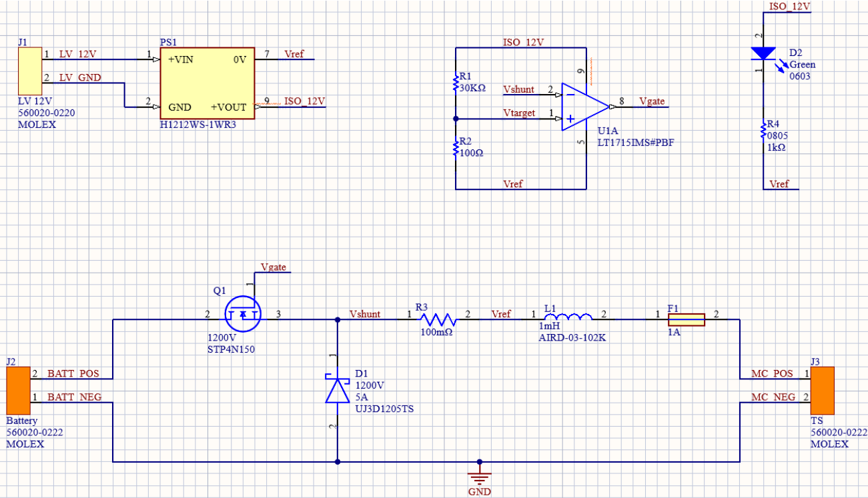The height and width of the screenshot is (498, 868).
Task: Select the 560020-0220 part number under J1
Action: pyautogui.click(x=46, y=113)
